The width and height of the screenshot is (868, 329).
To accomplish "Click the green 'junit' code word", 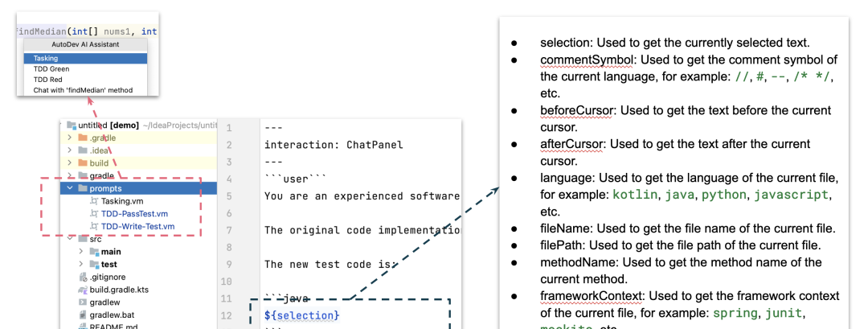I will pos(784,313).
